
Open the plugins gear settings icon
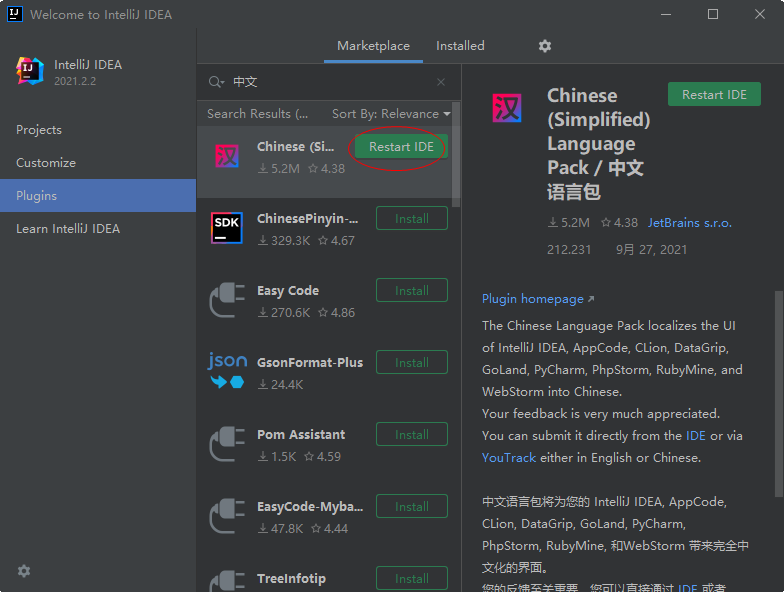coord(544,46)
